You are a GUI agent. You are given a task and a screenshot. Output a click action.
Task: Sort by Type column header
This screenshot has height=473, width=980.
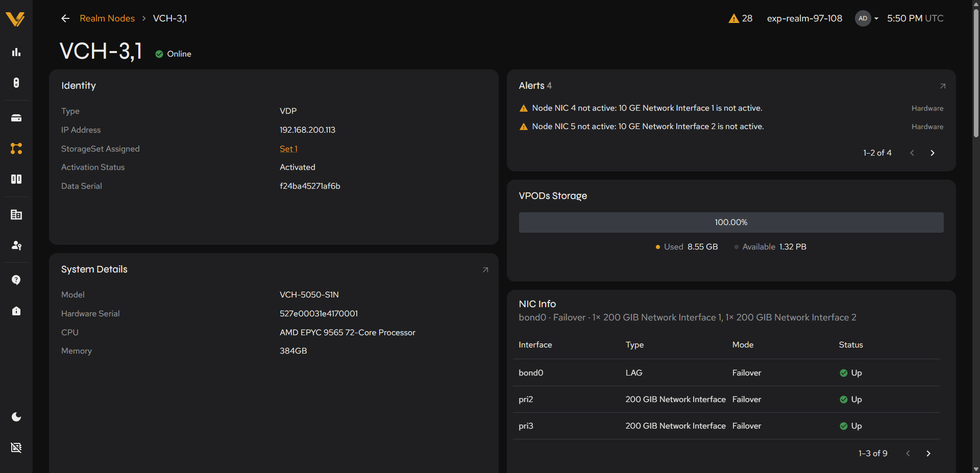click(634, 345)
